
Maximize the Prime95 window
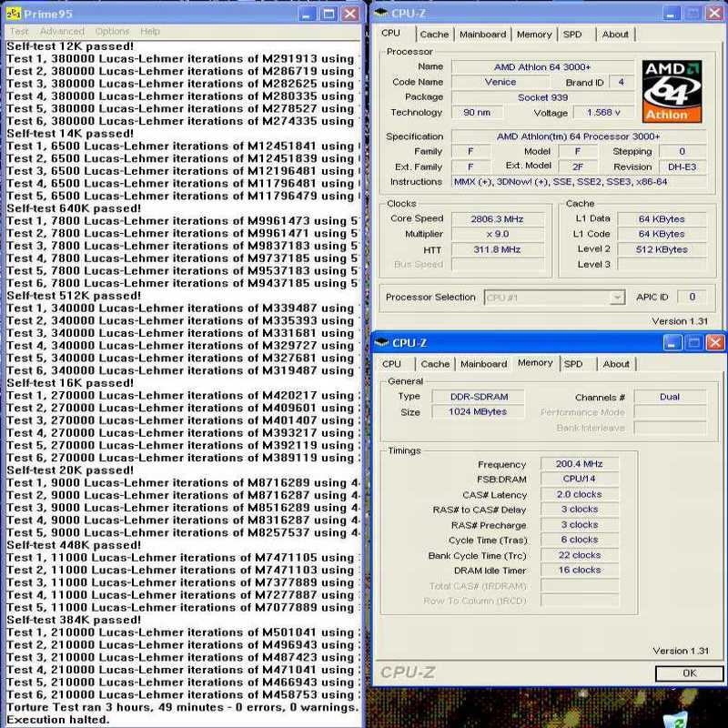click(329, 14)
